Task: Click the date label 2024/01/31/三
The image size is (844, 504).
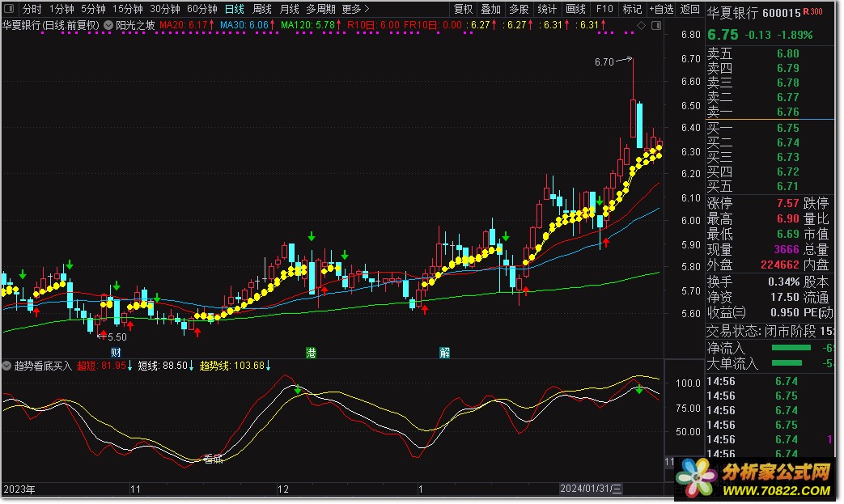Action: pyautogui.click(x=591, y=489)
